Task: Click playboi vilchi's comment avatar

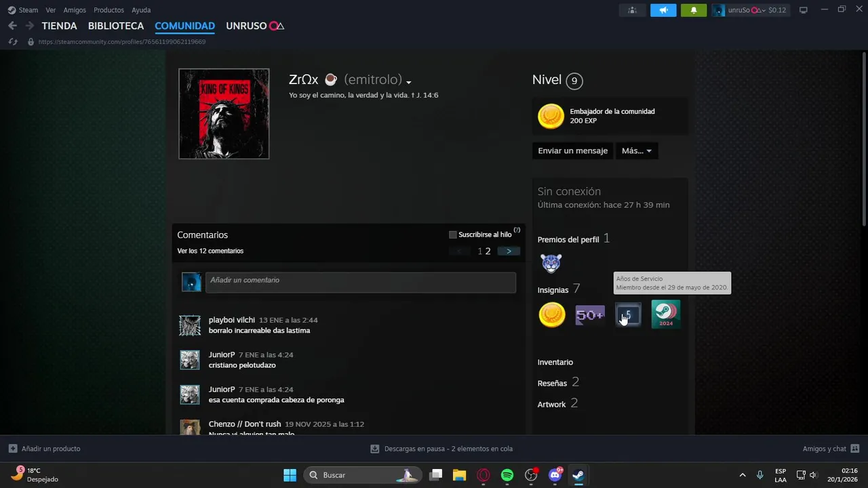Action: point(190,325)
